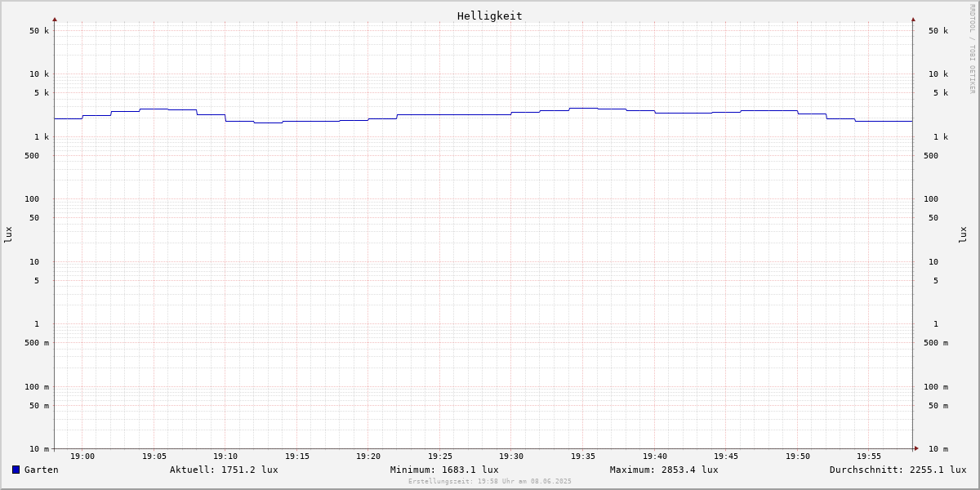The width and height of the screenshot is (980, 490).
Task: Click the Garten legend label
Action: [42, 470]
